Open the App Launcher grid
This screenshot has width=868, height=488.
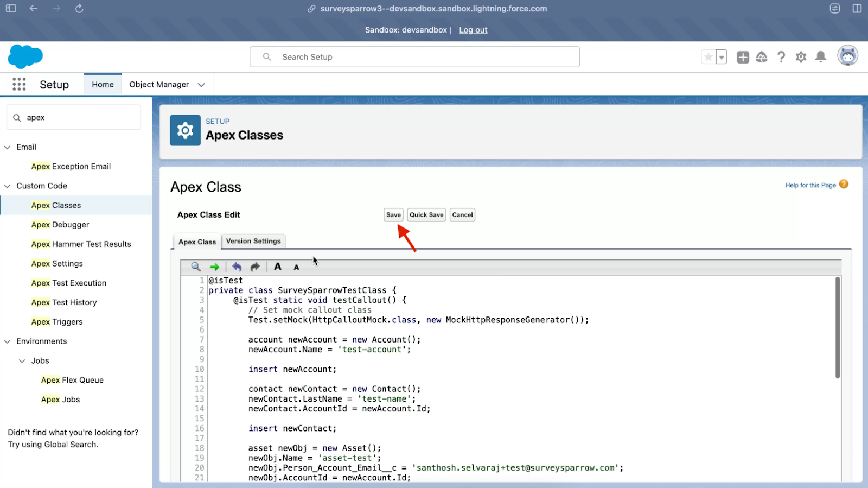[19, 84]
